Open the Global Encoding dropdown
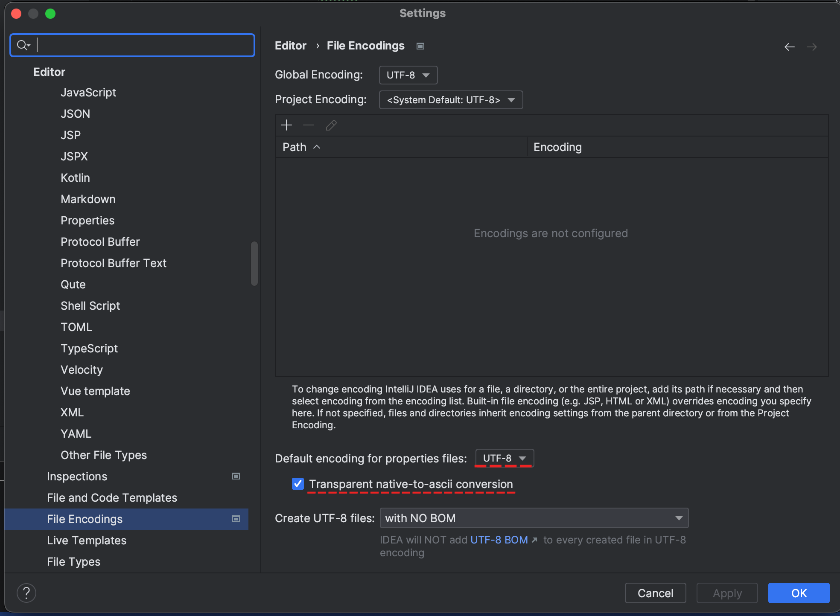The image size is (840, 616). tap(408, 75)
